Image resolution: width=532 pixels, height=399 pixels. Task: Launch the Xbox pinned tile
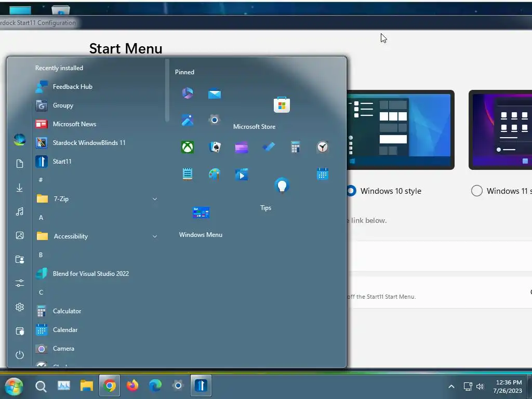point(187,147)
